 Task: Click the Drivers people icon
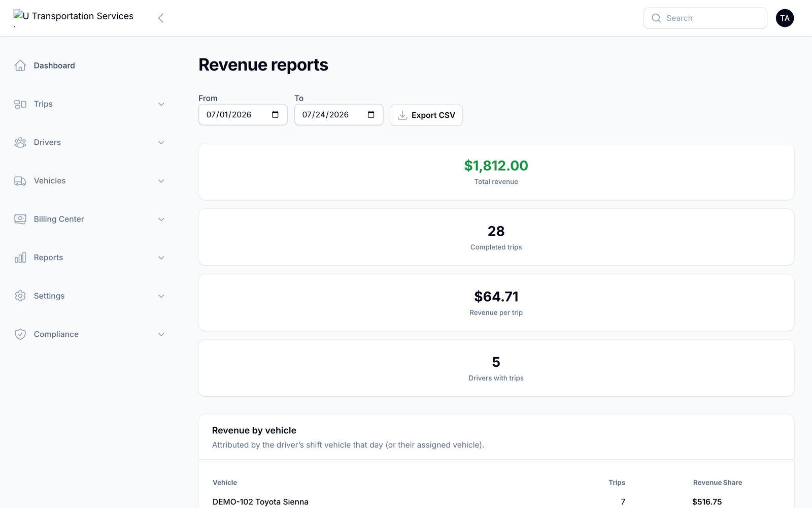[x=20, y=143]
